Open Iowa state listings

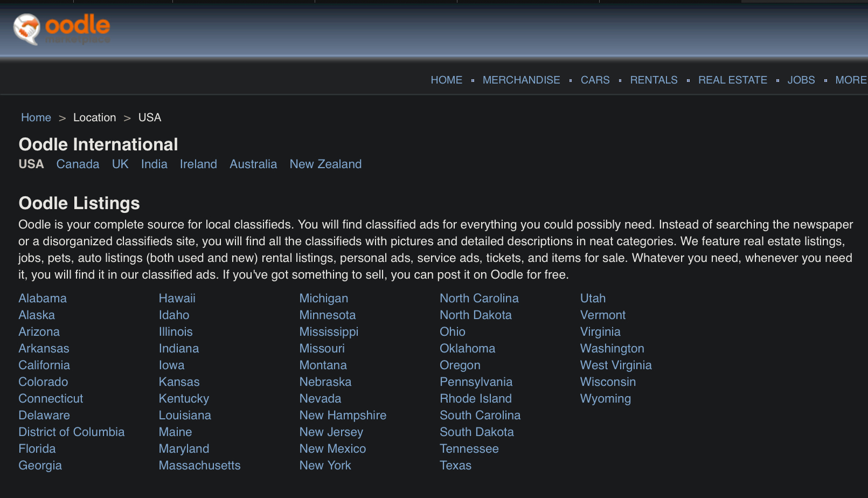tap(172, 365)
